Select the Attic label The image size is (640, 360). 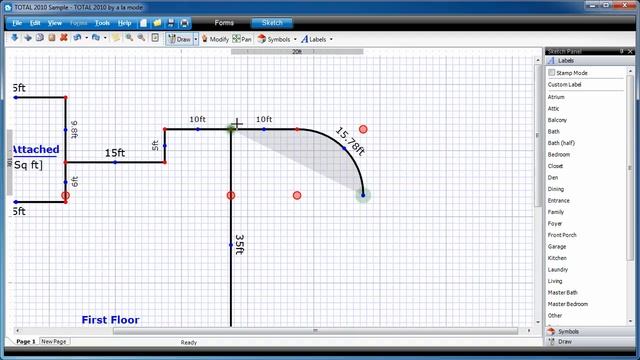tap(553, 109)
